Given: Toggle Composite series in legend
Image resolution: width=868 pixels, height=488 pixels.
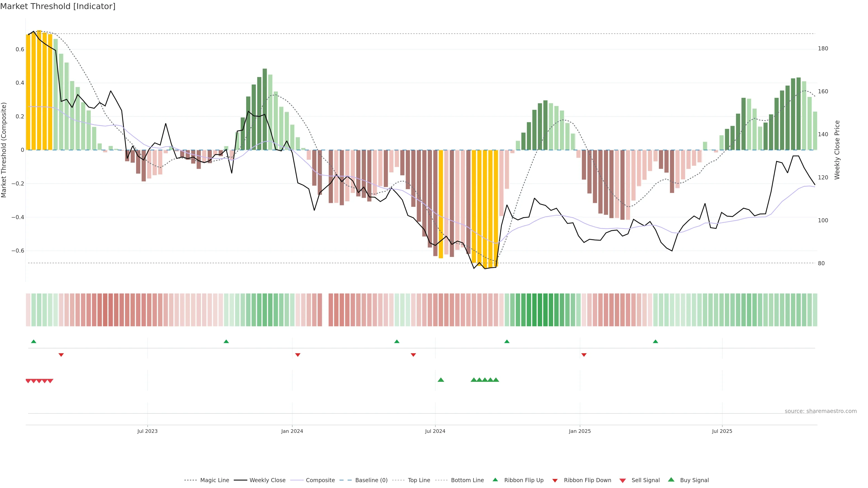Looking at the screenshot, I should coord(320,480).
